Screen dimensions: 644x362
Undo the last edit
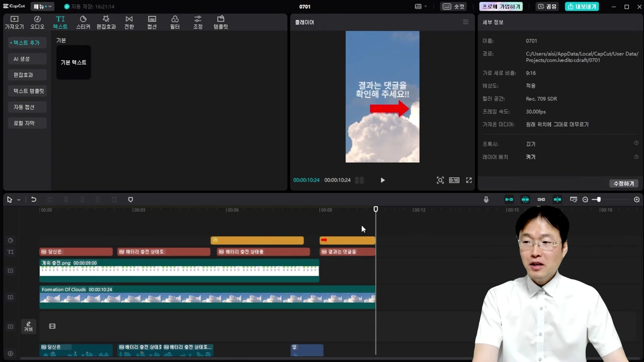[x=34, y=200]
